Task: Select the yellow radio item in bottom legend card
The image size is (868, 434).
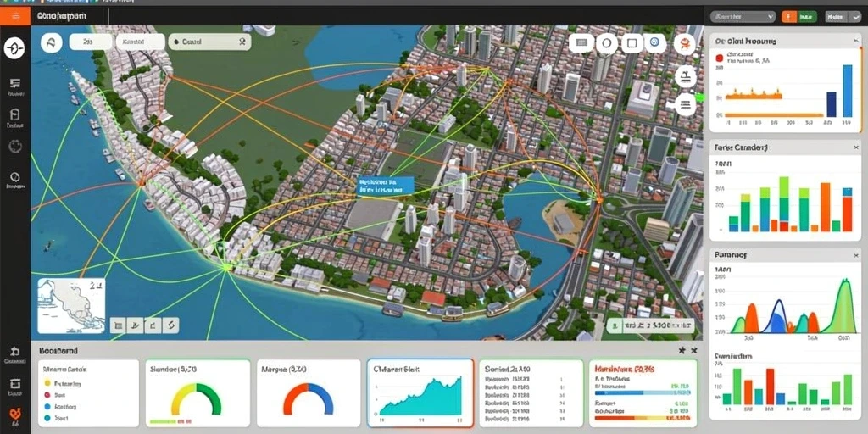Action: [47, 383]
